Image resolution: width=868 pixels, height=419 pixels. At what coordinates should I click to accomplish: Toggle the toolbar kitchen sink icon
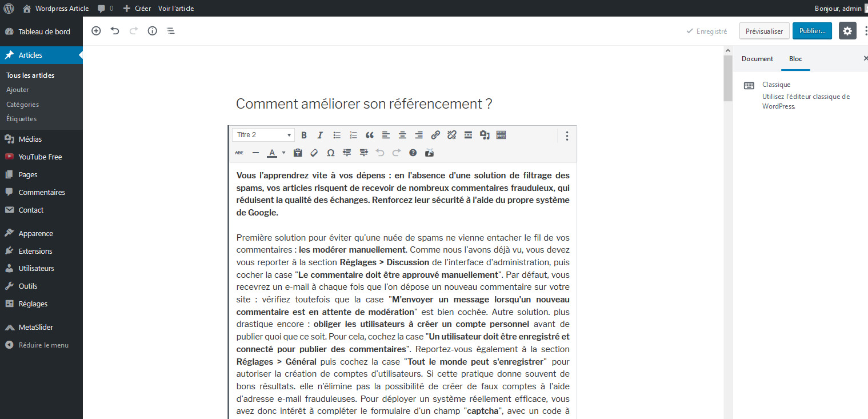[x=501, y=135]
